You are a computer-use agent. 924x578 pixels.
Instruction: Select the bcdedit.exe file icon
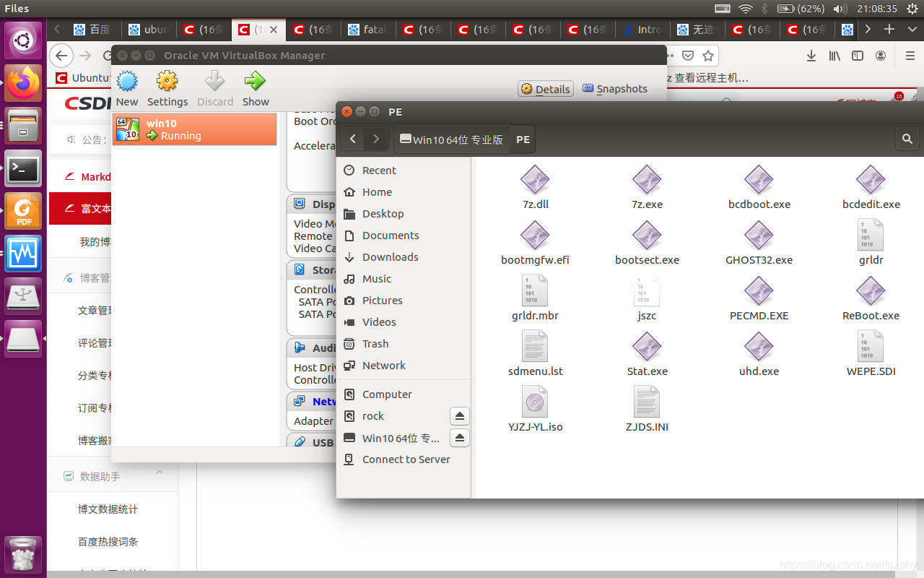(871, 180)
